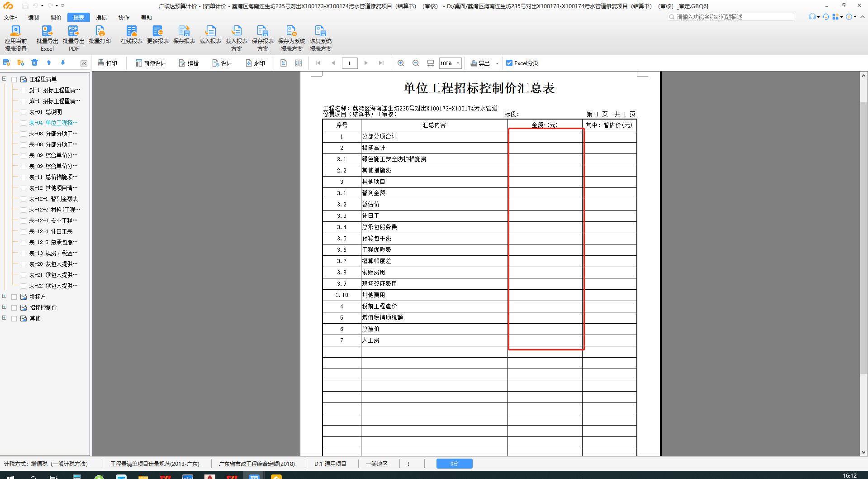Click the 编辑 edit button
The image size is (868, 479).
pyautogui.click(x=189, y=63)
